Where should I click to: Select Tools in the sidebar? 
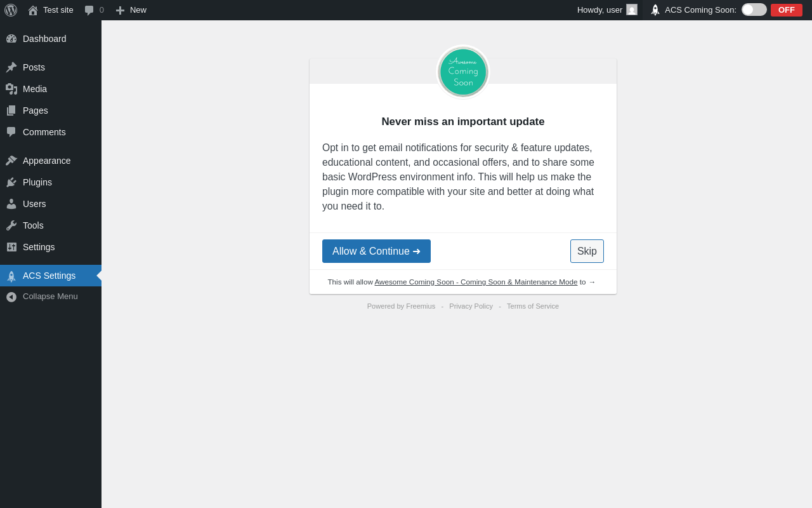point(51,225)
